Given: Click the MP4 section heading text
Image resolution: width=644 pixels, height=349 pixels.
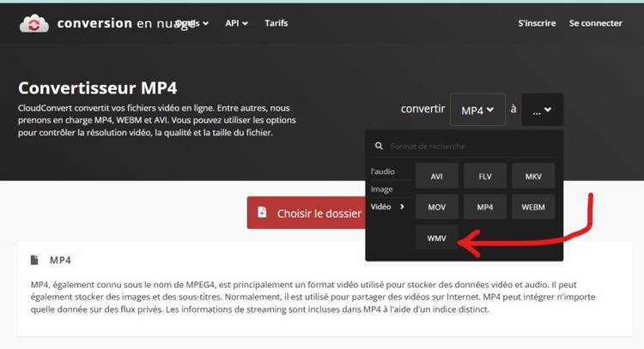Looking at the screenshot, I should [x=60, y=260].
